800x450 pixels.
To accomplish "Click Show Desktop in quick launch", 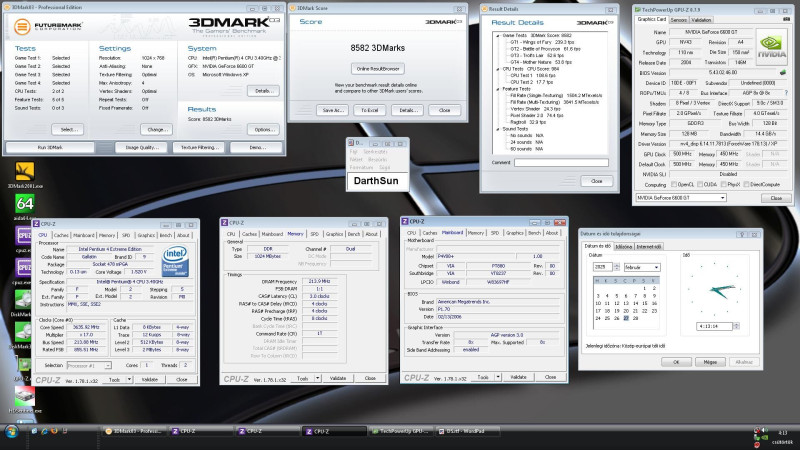I will pyautogui.click(x=35, y=431).
